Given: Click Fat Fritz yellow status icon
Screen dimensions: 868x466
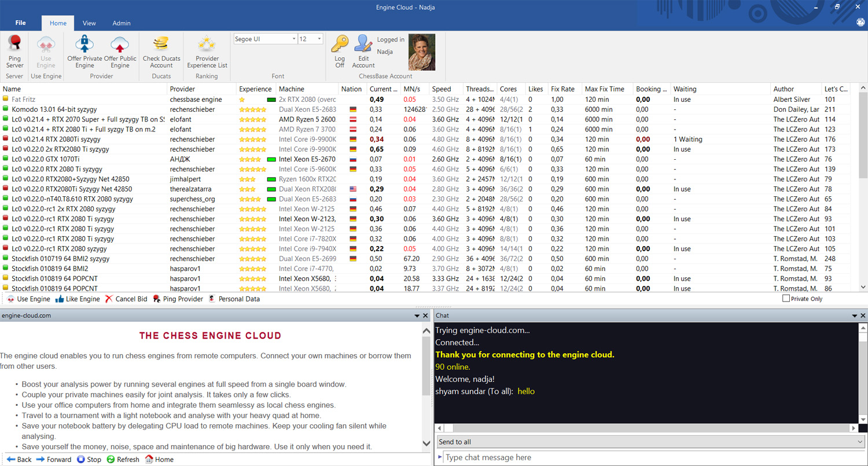Looking at the screenshot, I should tap(6, 100).
